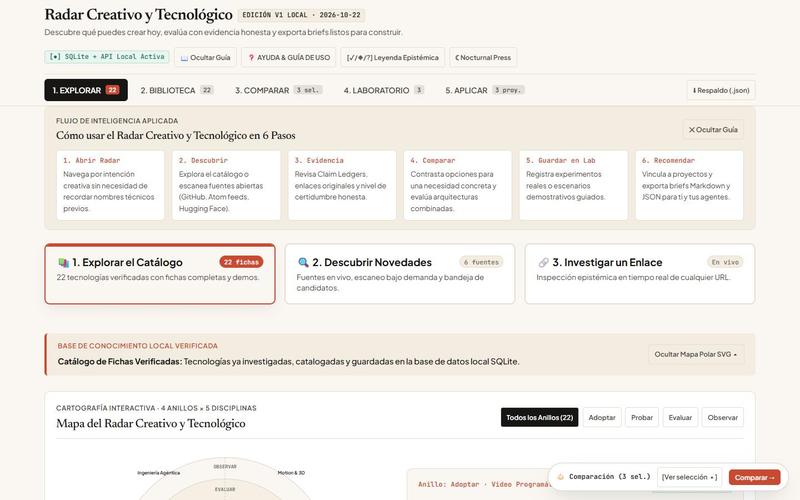Select the 5. APLICAR tab
Screen dimensions: 800x500
[485, 90]
